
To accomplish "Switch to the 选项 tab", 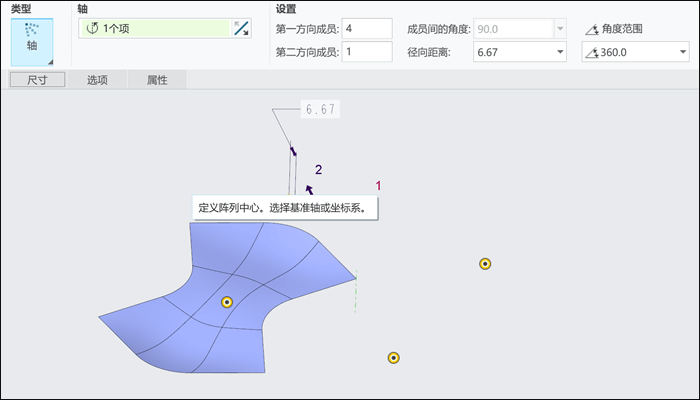I will [97, 80].
